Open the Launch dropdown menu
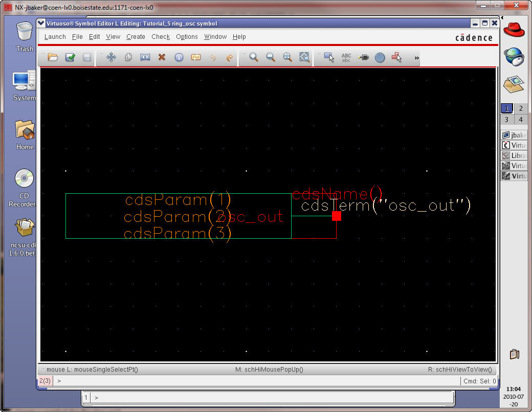 point(55,37)
